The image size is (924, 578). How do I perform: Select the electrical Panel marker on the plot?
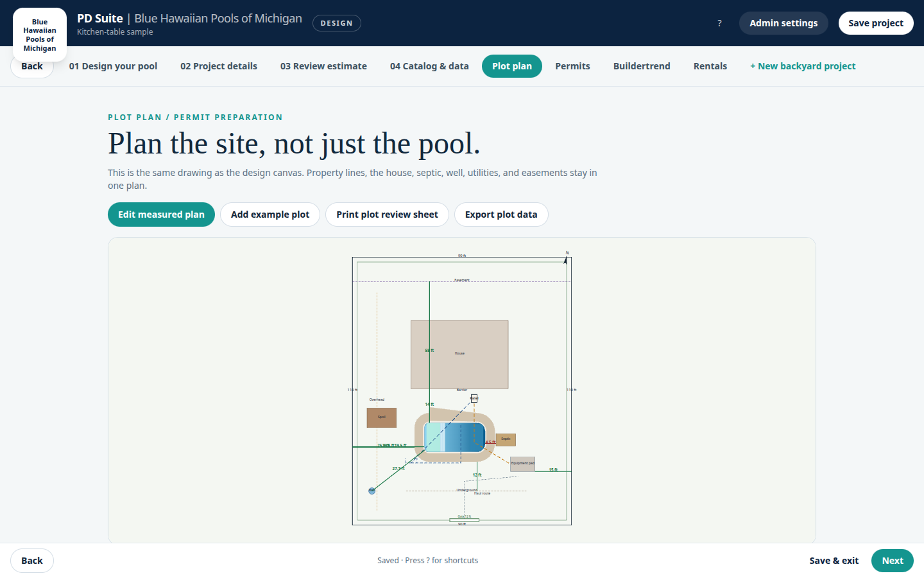(x=474, y=398)
